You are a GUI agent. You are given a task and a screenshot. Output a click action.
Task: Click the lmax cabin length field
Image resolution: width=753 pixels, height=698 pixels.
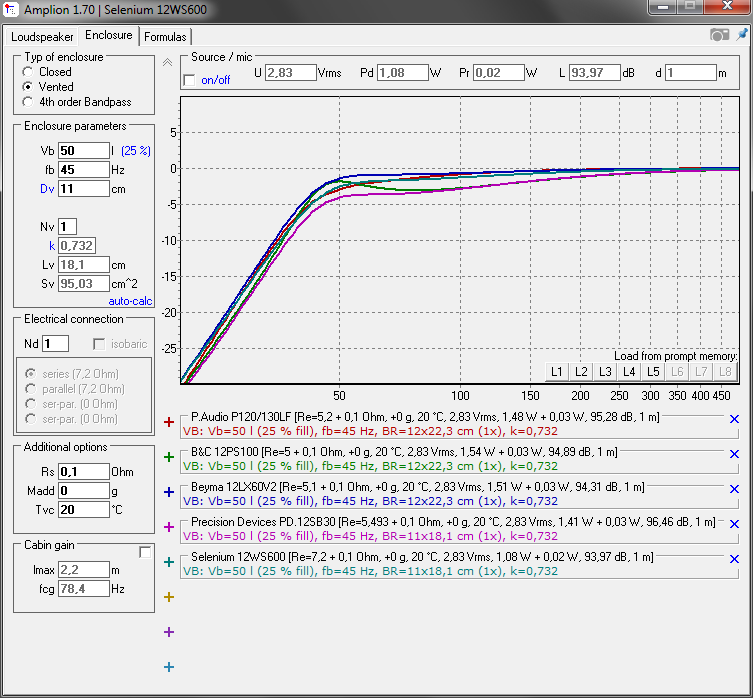[x=84, y=570]
